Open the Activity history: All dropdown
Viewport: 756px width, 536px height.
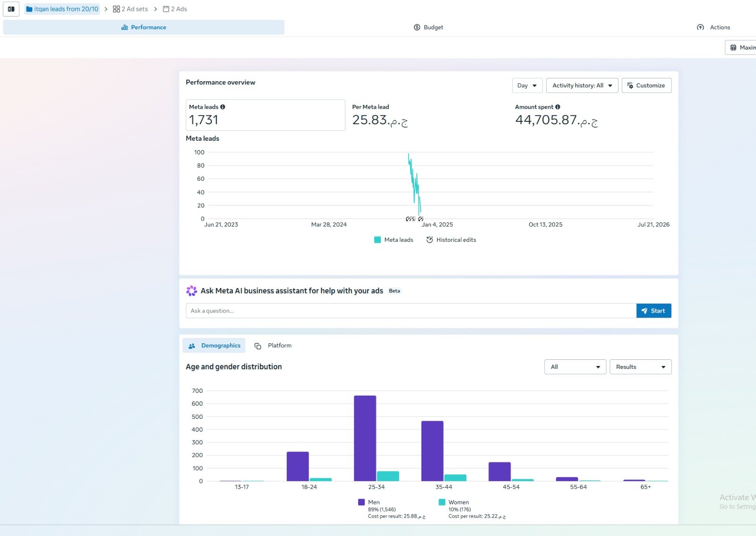tap(582, 85)
